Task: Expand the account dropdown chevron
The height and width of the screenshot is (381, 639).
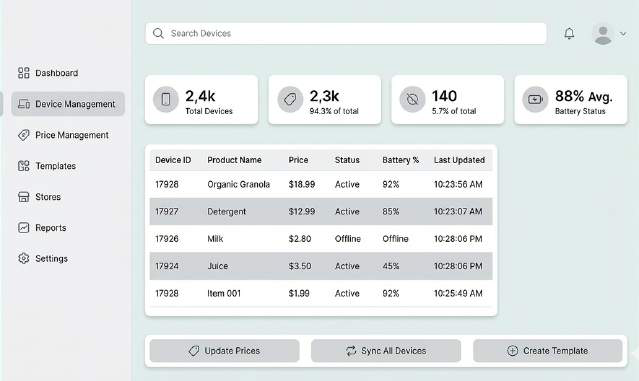Action: [x=623, y=34]
